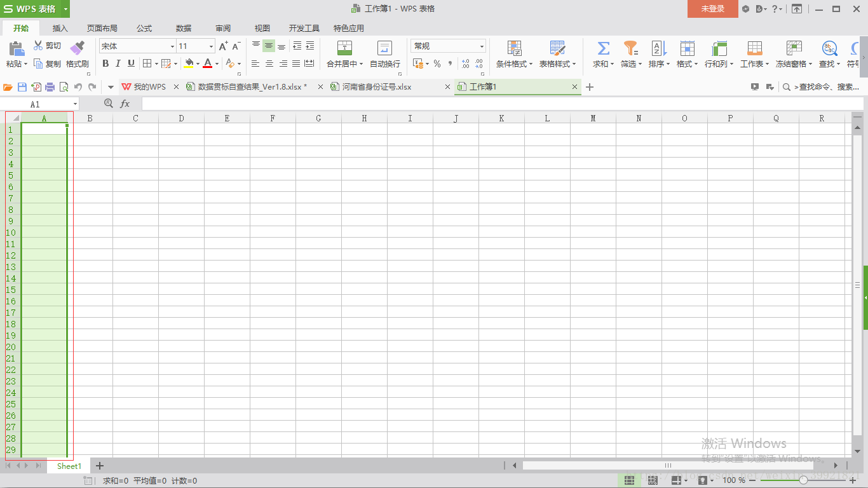868x488 pixels.
Task: Click the distributed alignment icon
Action: click(x=309, y=64)
